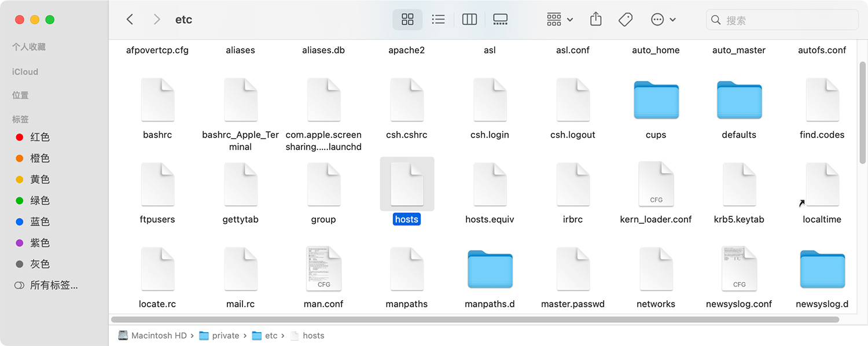Switch to list view
Viewport: 868px width, 346px height.
coord(439,20)
